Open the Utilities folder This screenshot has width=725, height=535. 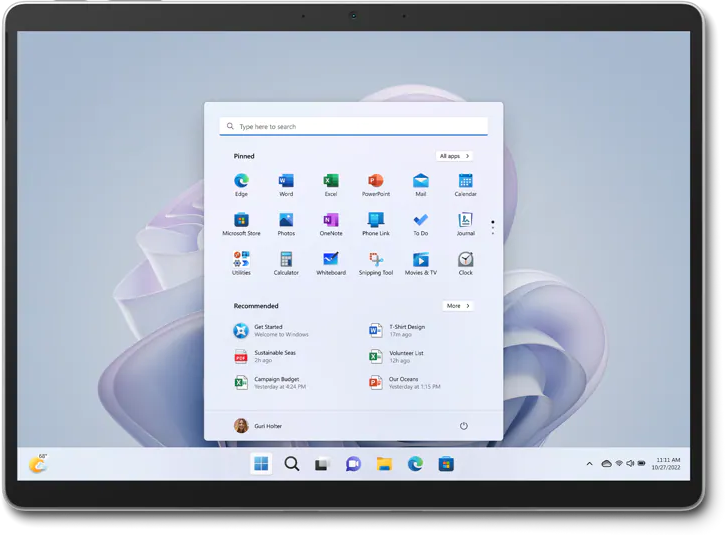pyautogui.click(x=241, y=263)
